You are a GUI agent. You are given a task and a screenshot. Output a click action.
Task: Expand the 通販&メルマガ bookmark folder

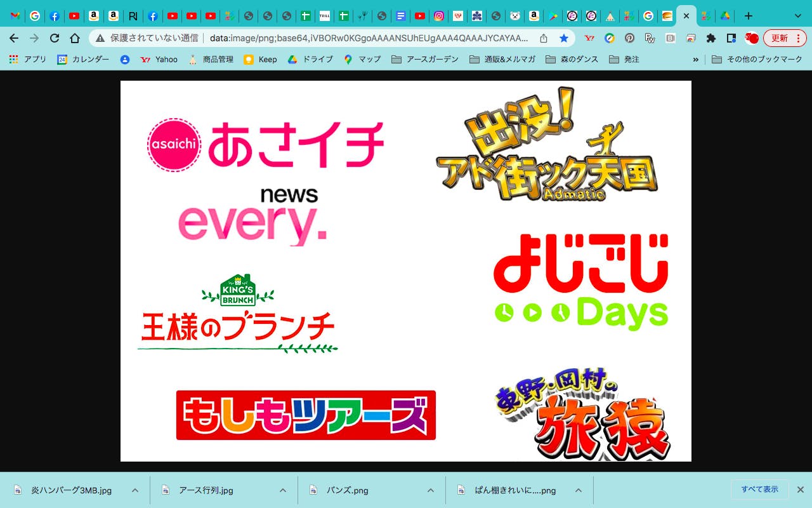pos(502,59)
